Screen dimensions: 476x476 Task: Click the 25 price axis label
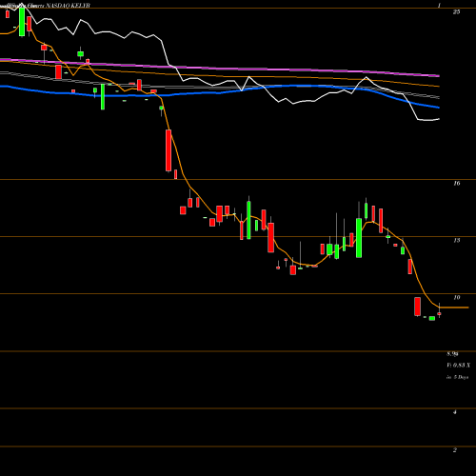pyautogui.click(x=456, y=12)
